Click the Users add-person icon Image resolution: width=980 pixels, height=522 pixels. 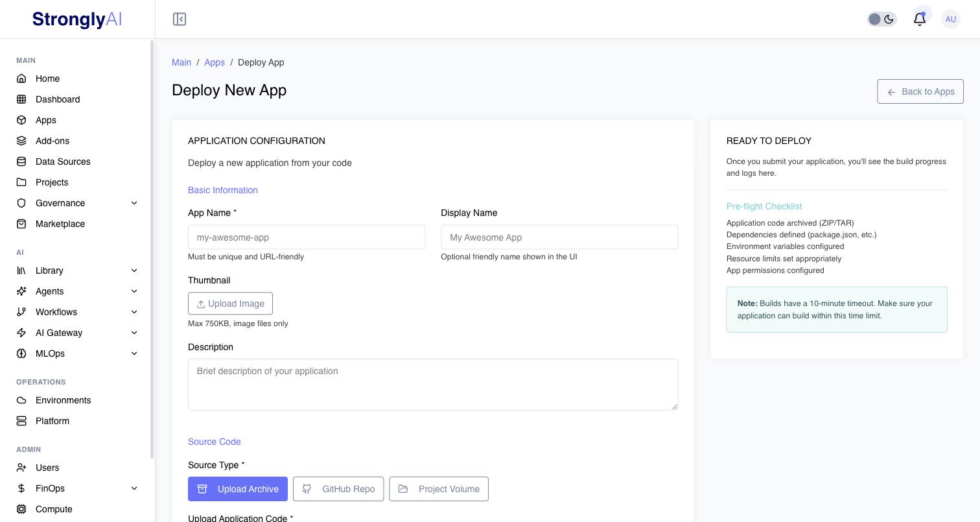point(21,468)
